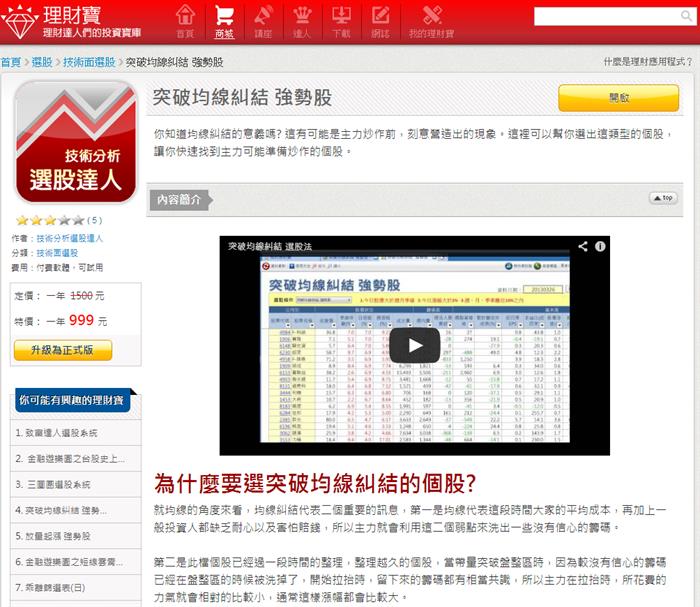Click the video title 突破均線糾結 選股法
The height and width of the screenshot is (607, 700).
[270, 246]
